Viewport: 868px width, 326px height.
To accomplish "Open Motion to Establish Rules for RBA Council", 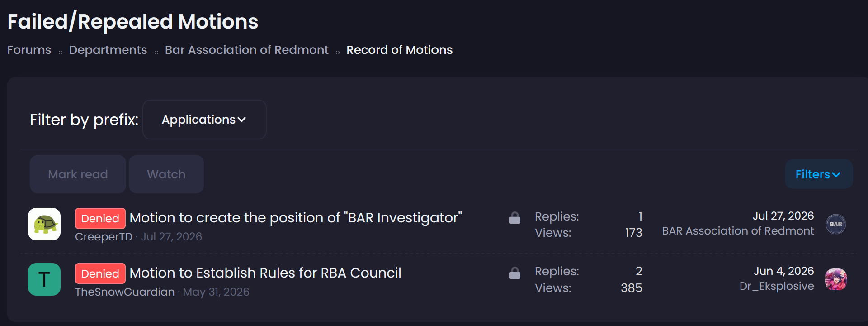I will (265, 273).
